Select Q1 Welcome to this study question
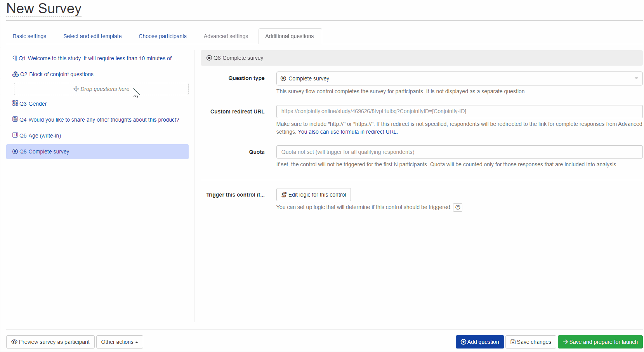This screenshot has width=644, height=352. tap(97, 58)
